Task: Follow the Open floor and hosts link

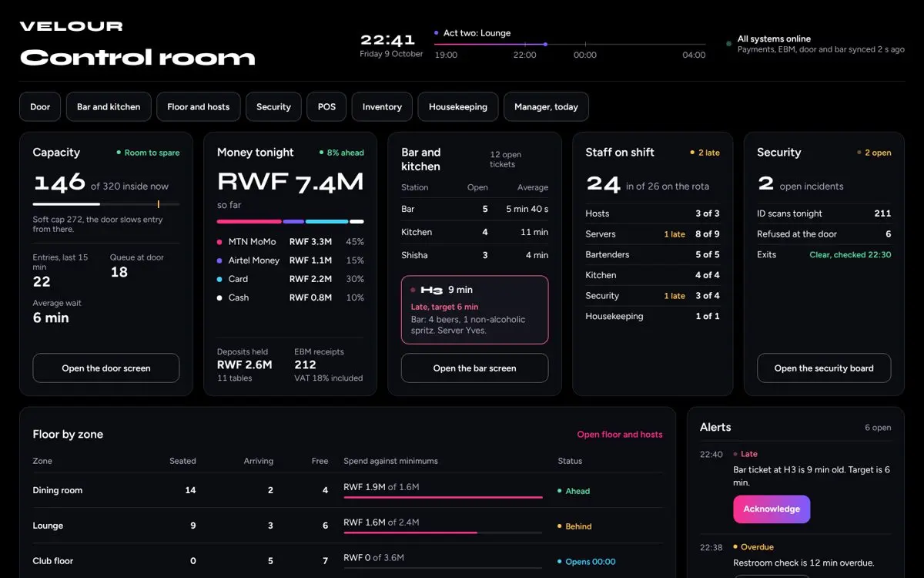Action: pyautogui.click(x=620, y=435)
